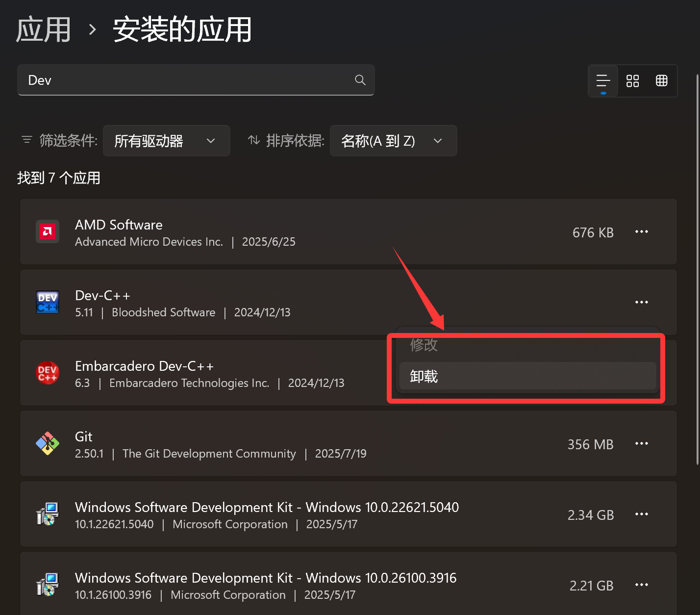This screenshot has height=615, width=700.
Task: Focus the search box containing Dev
Action: [x=196, y=80]
